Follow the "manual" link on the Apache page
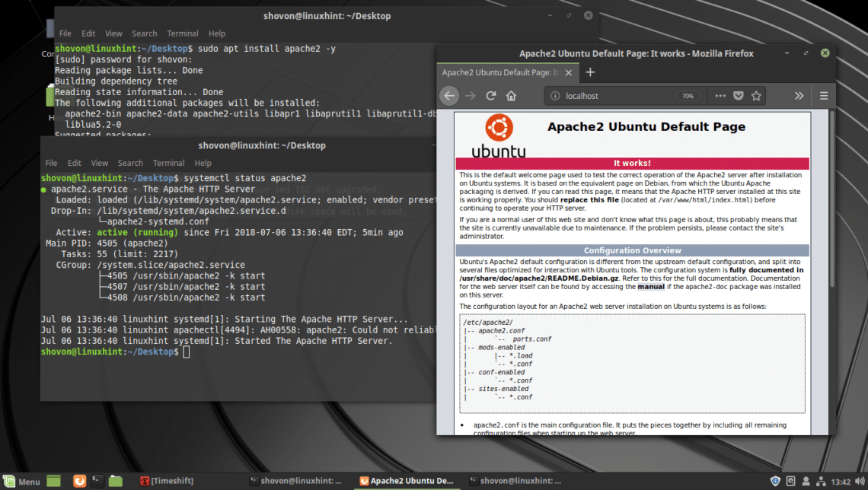This screenshot has width=868, height=490. [x=650, y=287]
